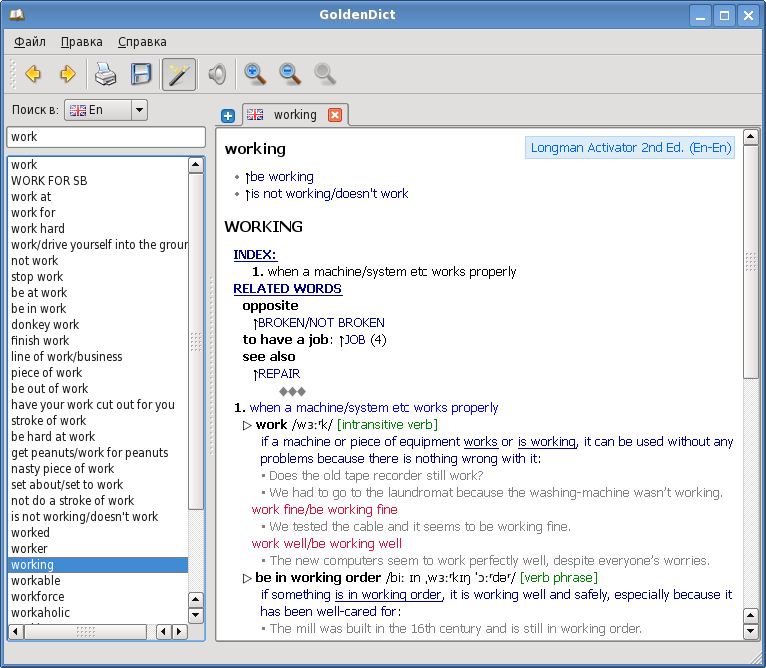Image resolution: width=766 pixels, height=668 pixels.
Task: Open the En dictionary group dropdown
Action: tap(139, 110)
